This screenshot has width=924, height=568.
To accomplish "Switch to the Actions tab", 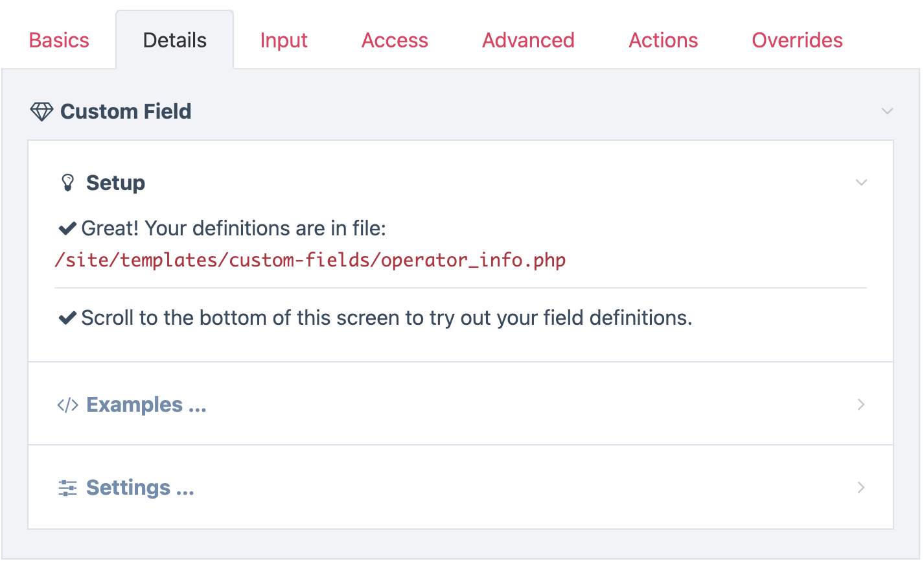I will 664,40.
